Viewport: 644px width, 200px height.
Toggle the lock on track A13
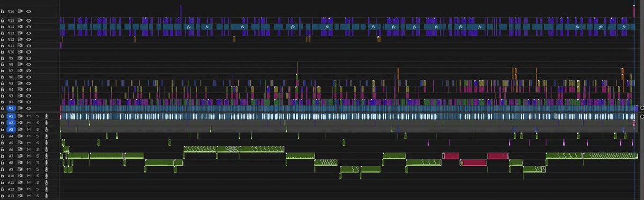click(3, 196)
